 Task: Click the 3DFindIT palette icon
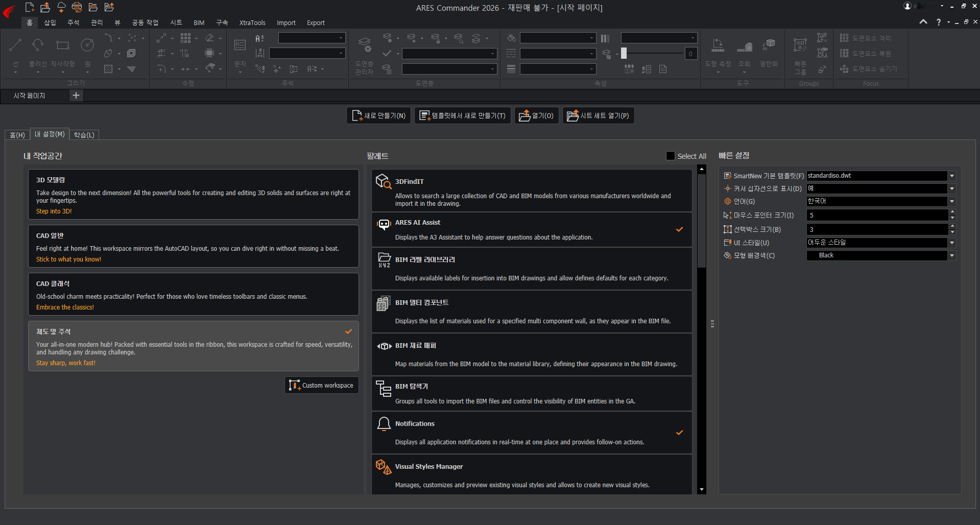click(x=383, y=182)
